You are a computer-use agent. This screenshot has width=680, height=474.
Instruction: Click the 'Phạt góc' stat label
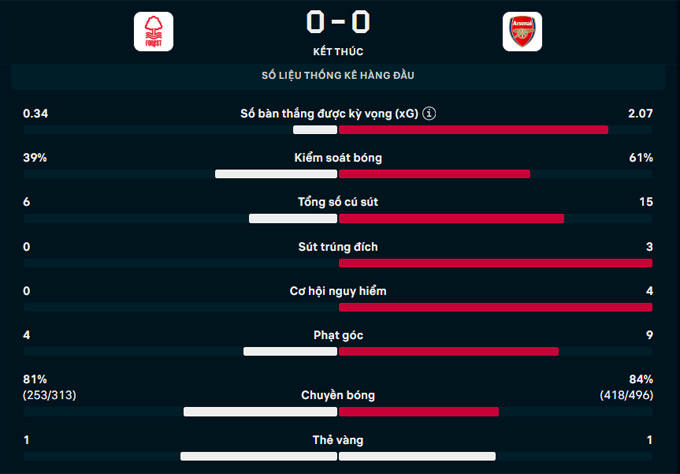click(x=338, y=335)
